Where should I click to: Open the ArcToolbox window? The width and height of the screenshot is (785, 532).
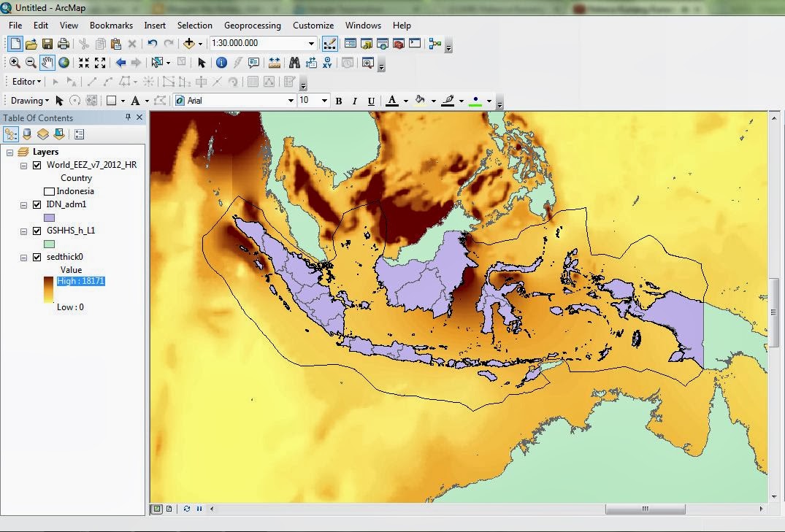click(x=399, y=44)
